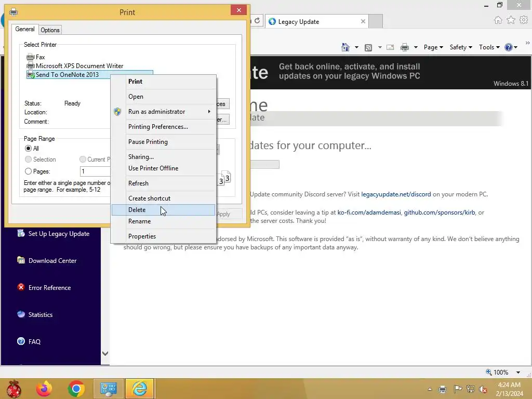The width and height of the screenshot is (532, 399).
Task: Switch to the General tab in Print dialog
Action: click(x=25, y=29)
